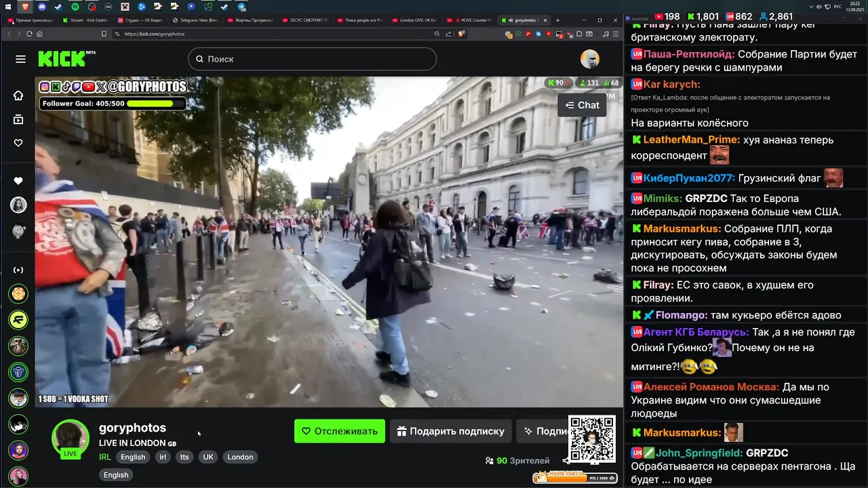Open Telegram from the taskbar
Screen dimensions: 868x488
(242, 7)
